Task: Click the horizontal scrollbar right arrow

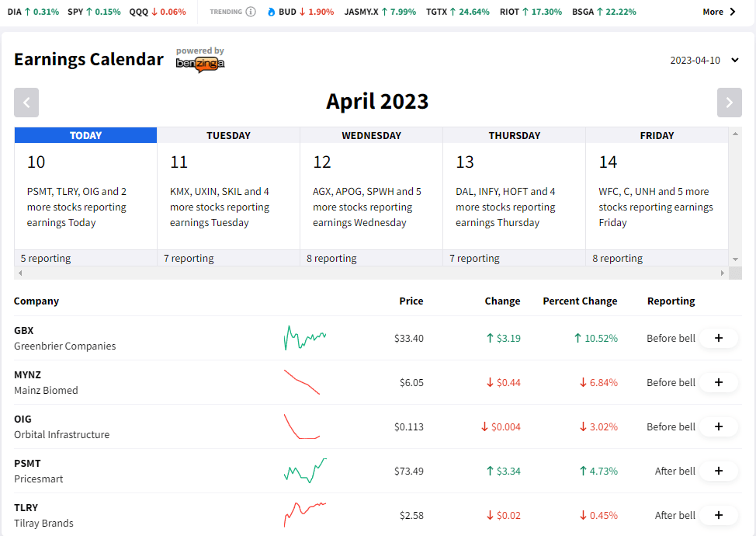Action: coord(723,273)
